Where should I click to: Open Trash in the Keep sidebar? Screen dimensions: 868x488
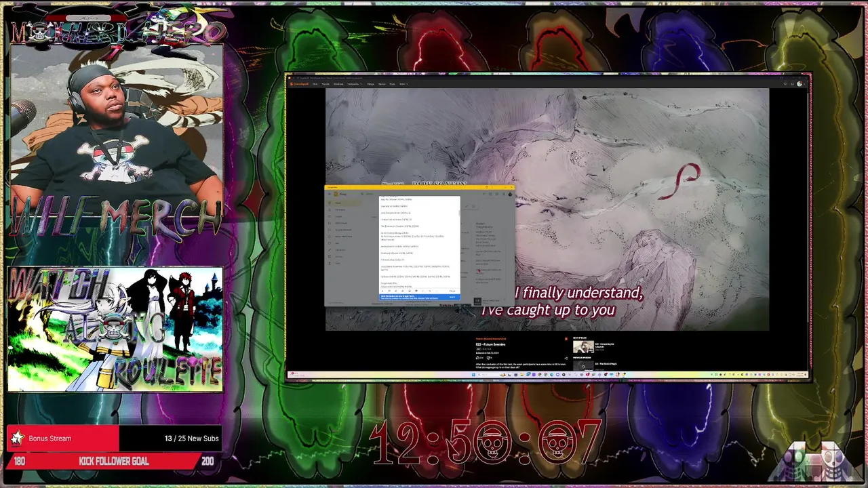click(x=343, y=263)
